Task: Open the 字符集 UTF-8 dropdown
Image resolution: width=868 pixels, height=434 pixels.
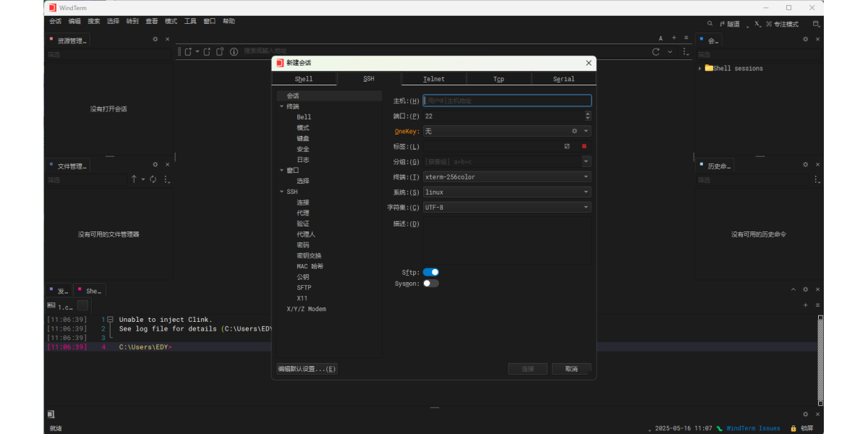Action: [506, 208]
